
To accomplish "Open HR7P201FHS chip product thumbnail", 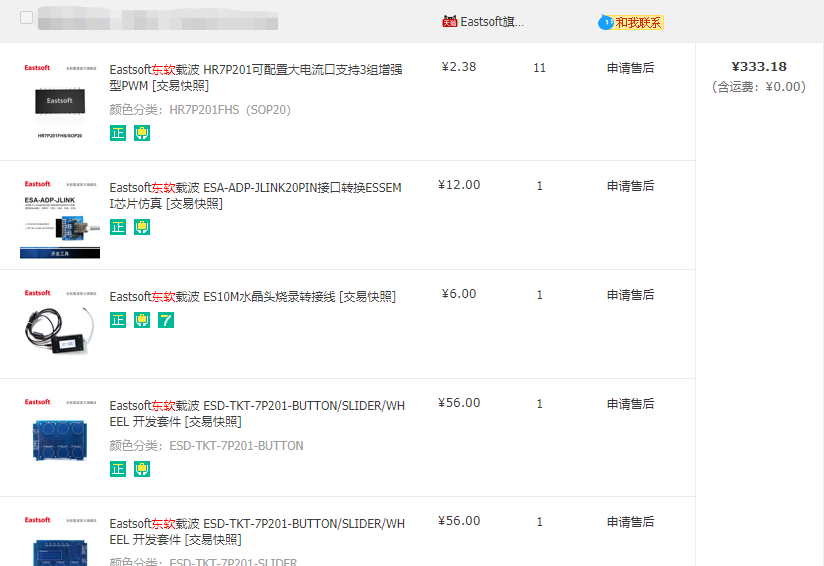I will tap(60, 100).
